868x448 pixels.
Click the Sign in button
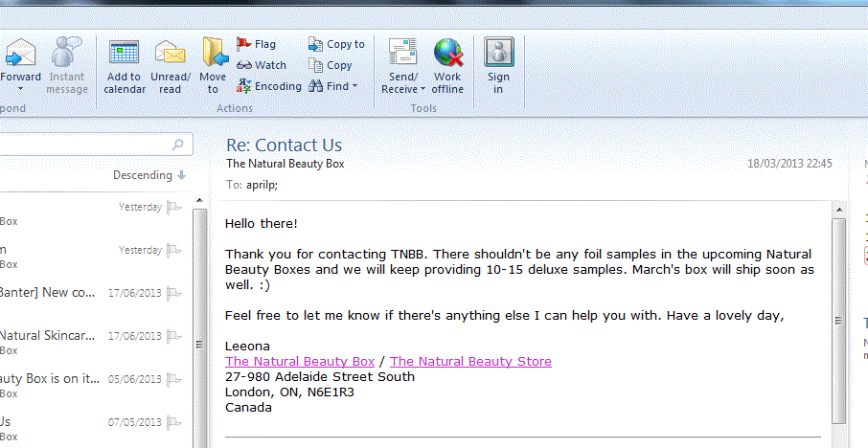[x=499, y=65]
